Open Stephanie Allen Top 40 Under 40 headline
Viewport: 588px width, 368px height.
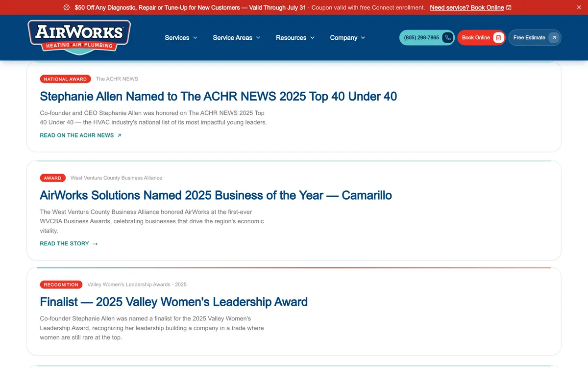tap(219, 96)
